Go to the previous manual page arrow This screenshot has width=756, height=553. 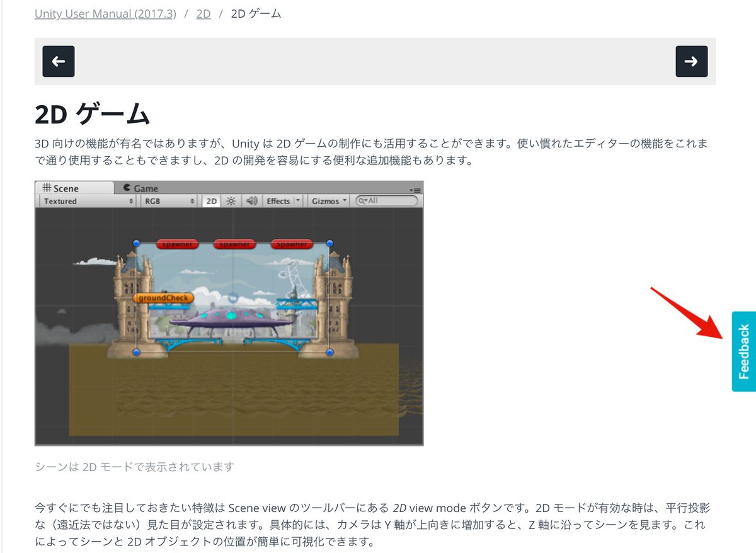click(x=59, y=61)
